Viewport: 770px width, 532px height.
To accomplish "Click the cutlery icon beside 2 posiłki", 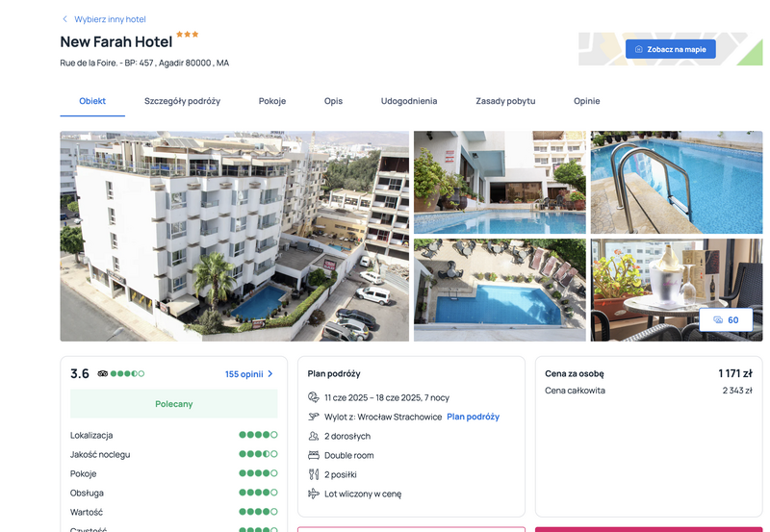I will pos(314,474).
